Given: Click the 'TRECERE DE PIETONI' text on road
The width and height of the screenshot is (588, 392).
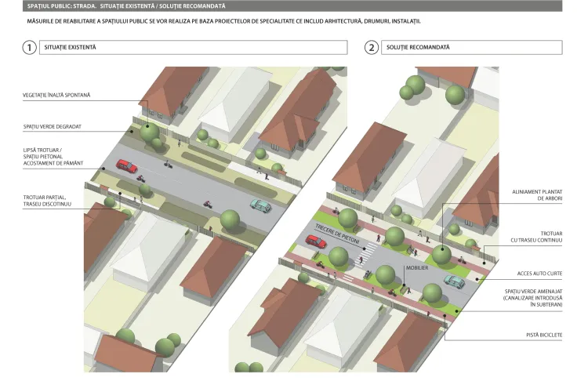Looking at the screenshot, I should tap(337, 234).
